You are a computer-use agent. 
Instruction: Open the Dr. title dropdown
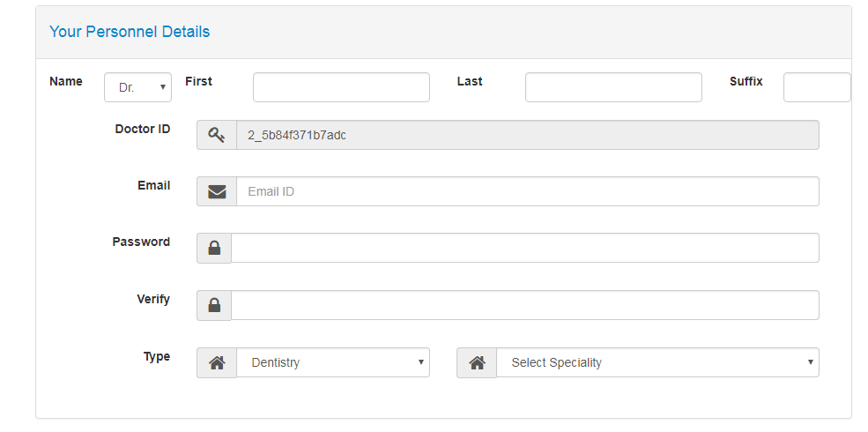[138, 87]
